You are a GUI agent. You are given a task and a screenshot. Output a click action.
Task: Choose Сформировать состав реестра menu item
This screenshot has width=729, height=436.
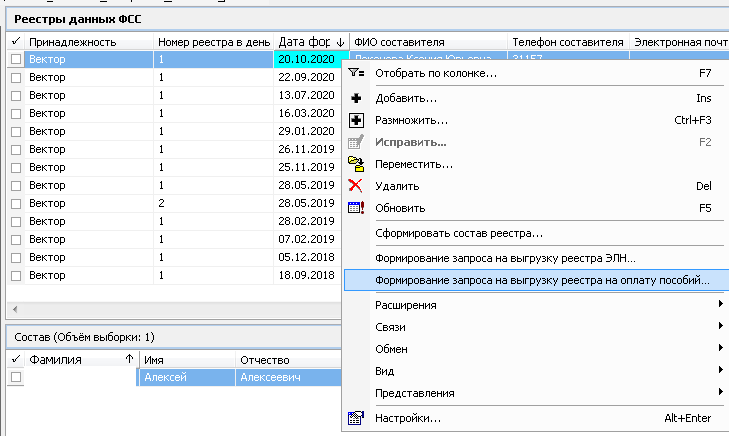pos(459,234)
